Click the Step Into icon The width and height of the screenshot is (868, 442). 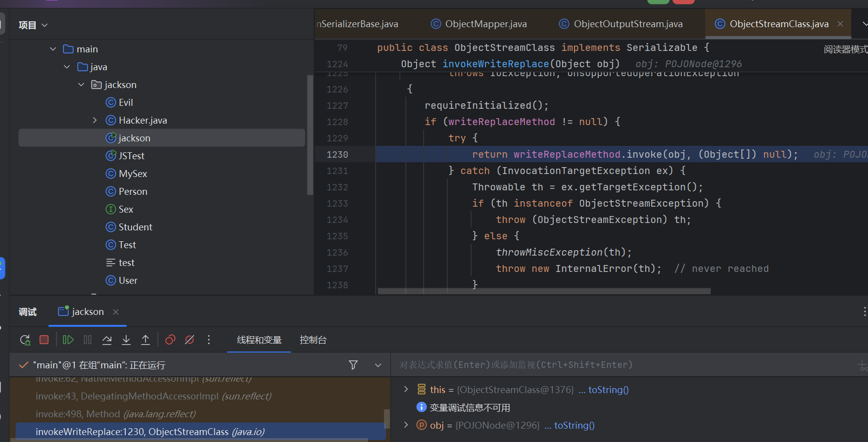click(x=126, y=340)
